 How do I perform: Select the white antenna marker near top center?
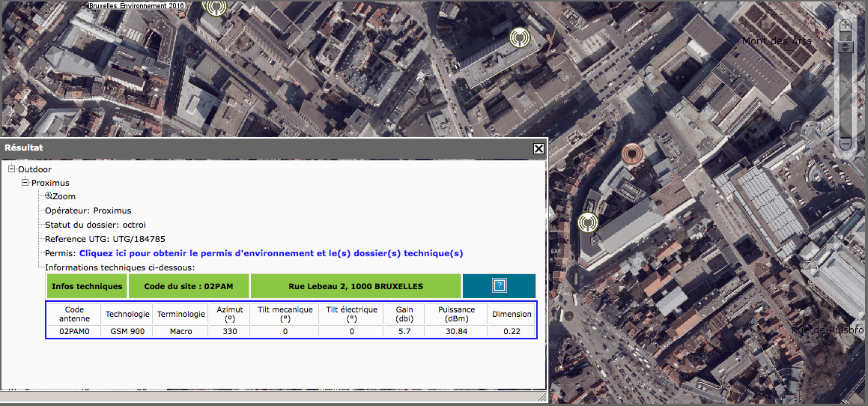[x=519, y=37]
